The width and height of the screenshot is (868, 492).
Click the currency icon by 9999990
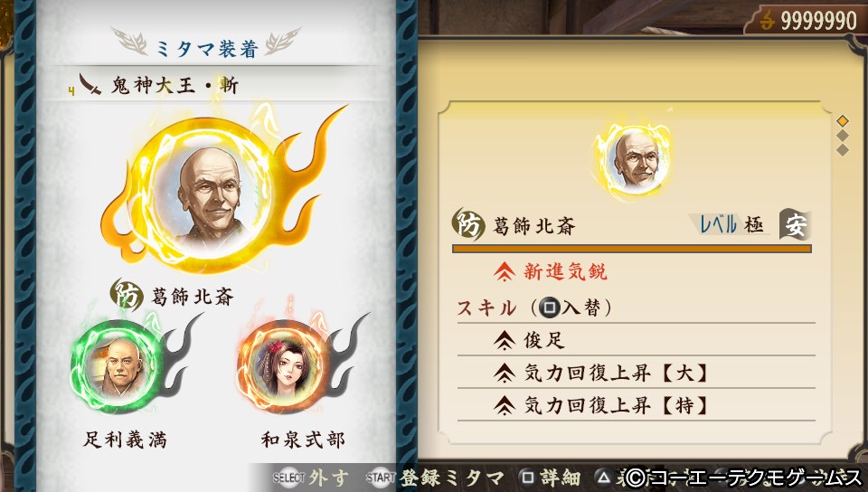pos(767,21)
